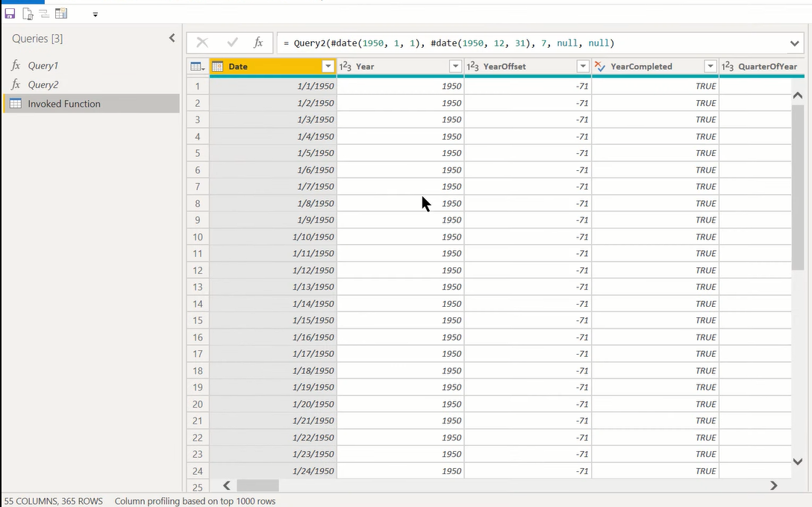
Task: Click the fx icon next to Query2
Action: tap(16, 85)
